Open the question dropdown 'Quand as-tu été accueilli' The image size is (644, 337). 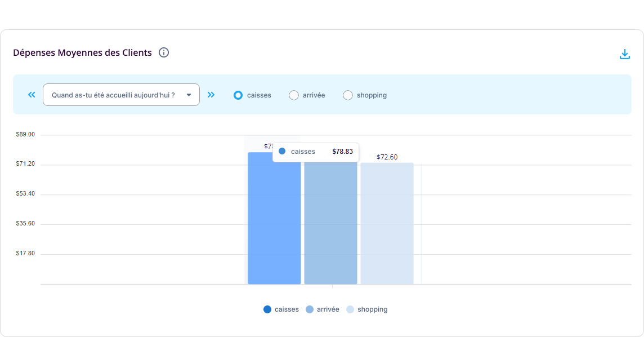coord(121,95)
